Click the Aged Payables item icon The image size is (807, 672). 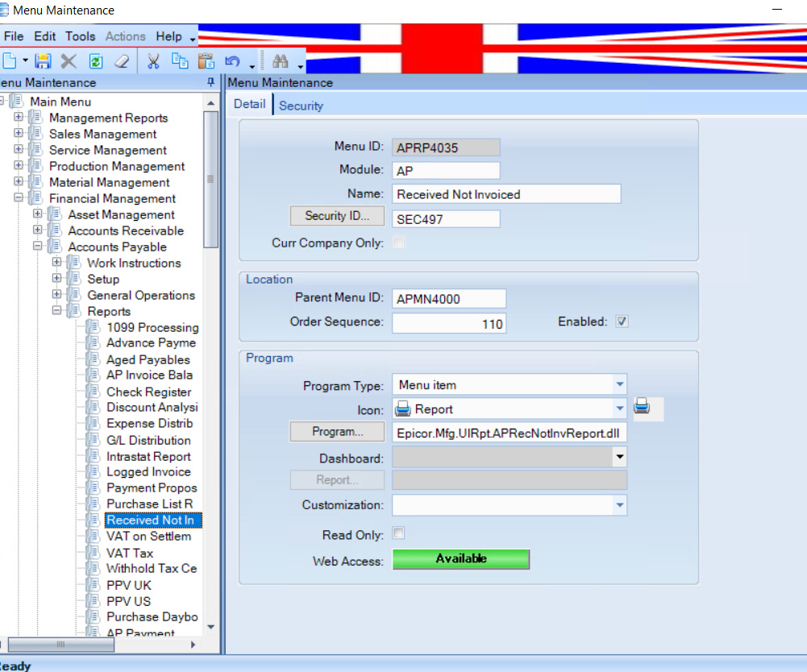[94, 359]
